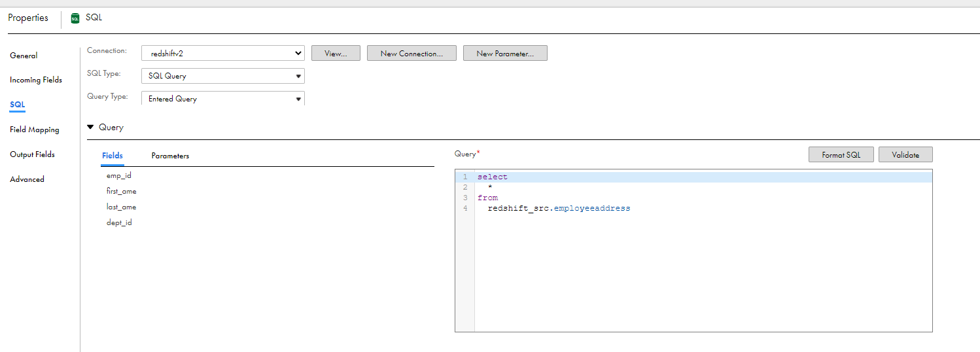Open the SQL Type dropdown
This screenshot has height=352, width=980.
pos(223,76)
